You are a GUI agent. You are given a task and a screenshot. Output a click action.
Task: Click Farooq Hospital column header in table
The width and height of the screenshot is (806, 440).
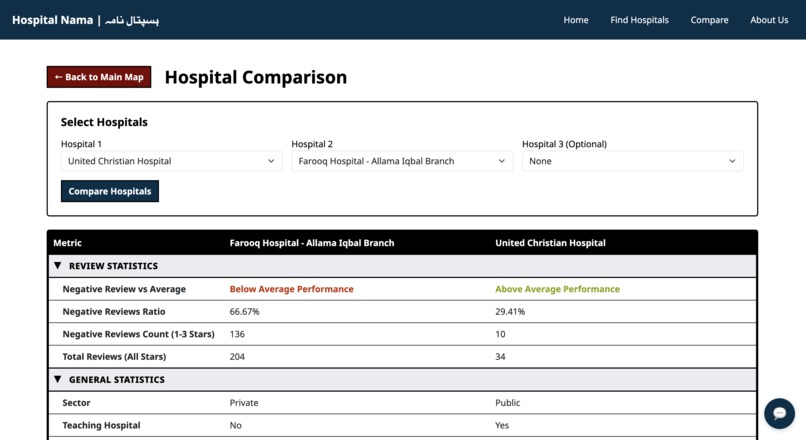[x=312, y=243]
